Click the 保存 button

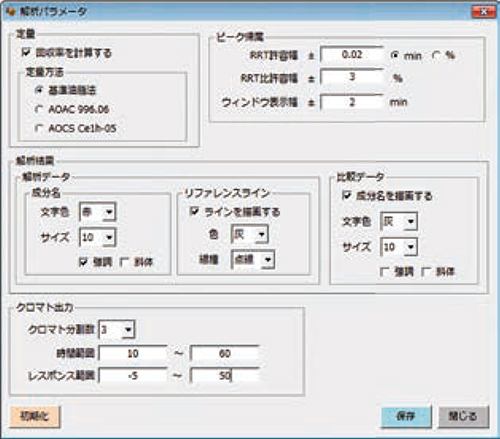[406, 416]
